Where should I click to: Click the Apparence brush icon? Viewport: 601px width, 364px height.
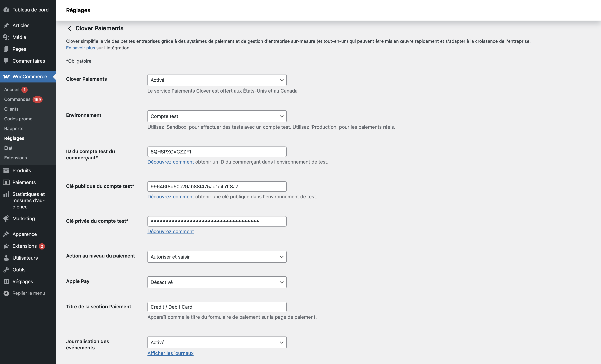[6, 234]
